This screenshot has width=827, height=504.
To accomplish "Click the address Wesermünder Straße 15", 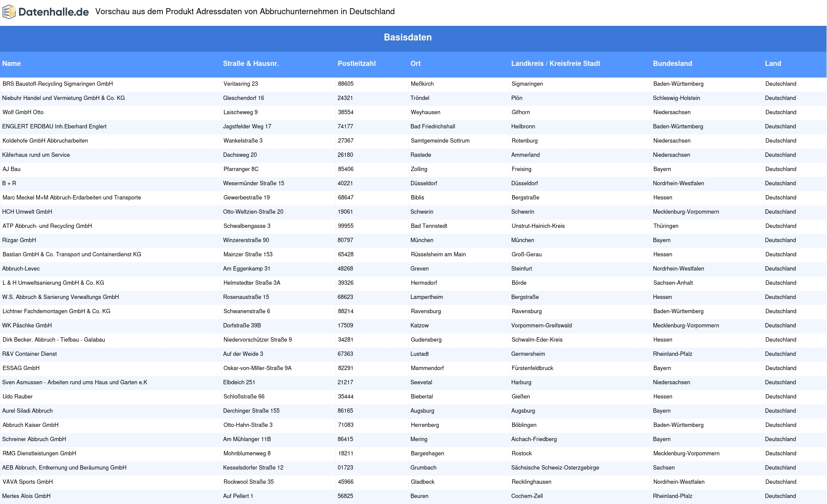I will pyautogui.click(x=254, y=184).
